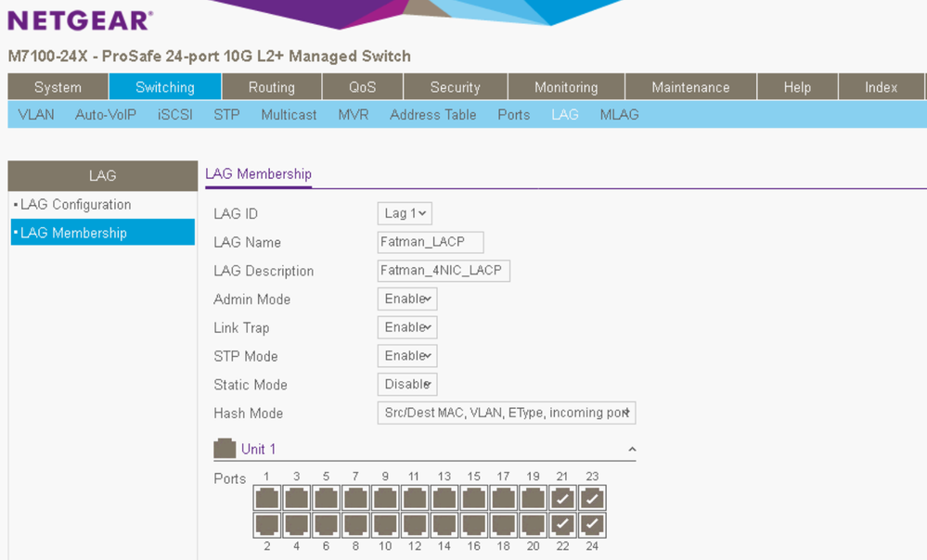Open the Link Trap dropdown
This screenshot has height=560, width=927.
[407, 327]
